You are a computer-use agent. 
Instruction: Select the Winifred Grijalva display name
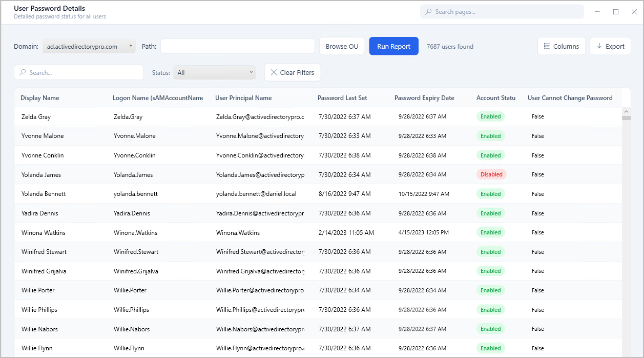44,271
